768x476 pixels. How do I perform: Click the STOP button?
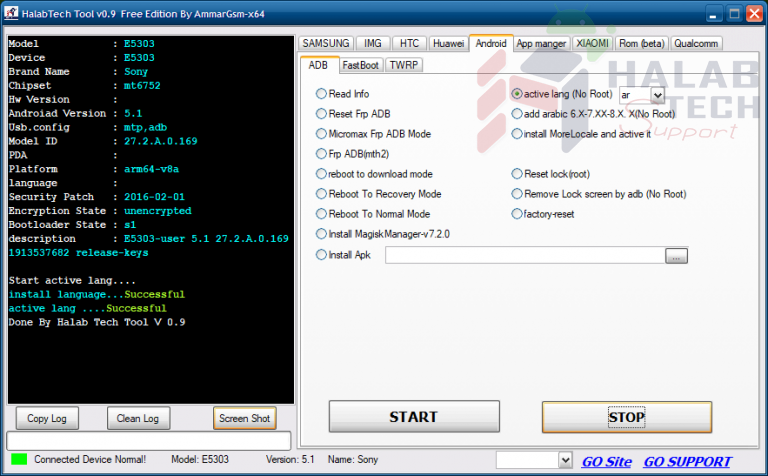pos(627,417)
